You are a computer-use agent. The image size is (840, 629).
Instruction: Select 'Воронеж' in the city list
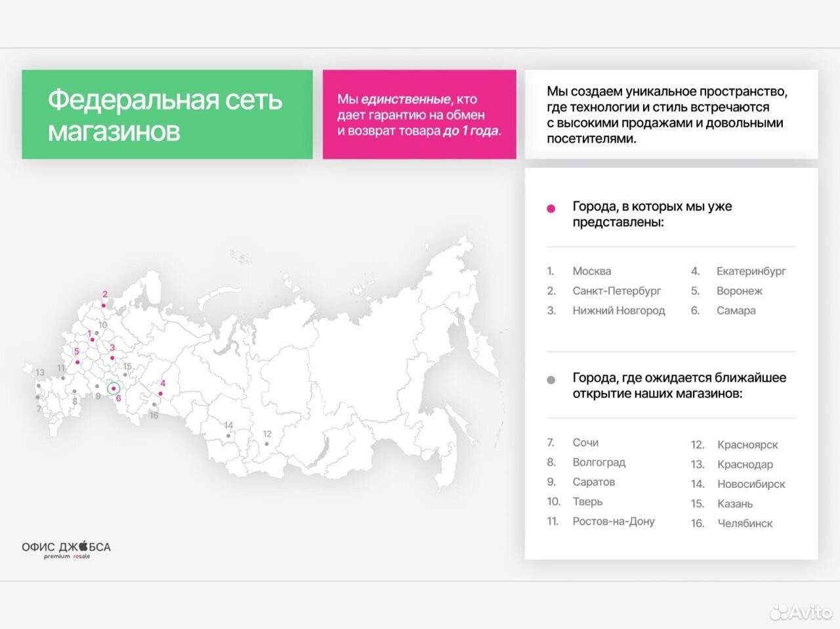740,291
